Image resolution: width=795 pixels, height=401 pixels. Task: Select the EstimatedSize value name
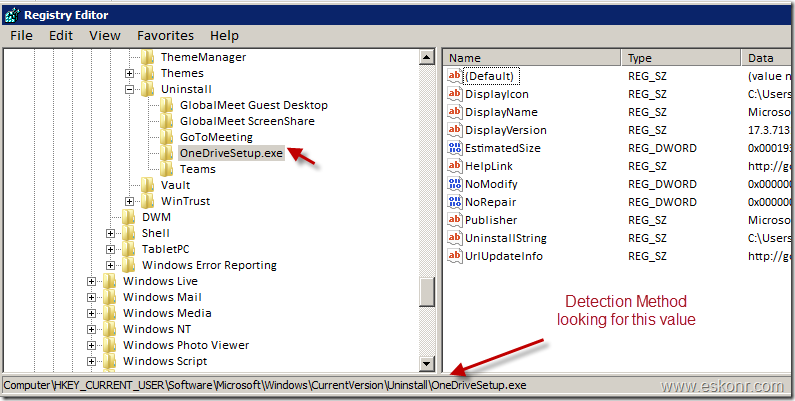click(x=502, y=148)
